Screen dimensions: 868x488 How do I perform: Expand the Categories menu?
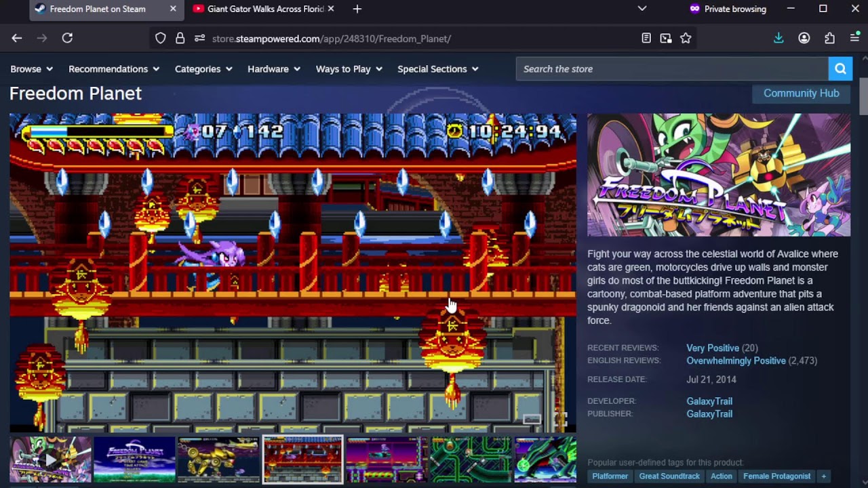click(x=203, y=69)
